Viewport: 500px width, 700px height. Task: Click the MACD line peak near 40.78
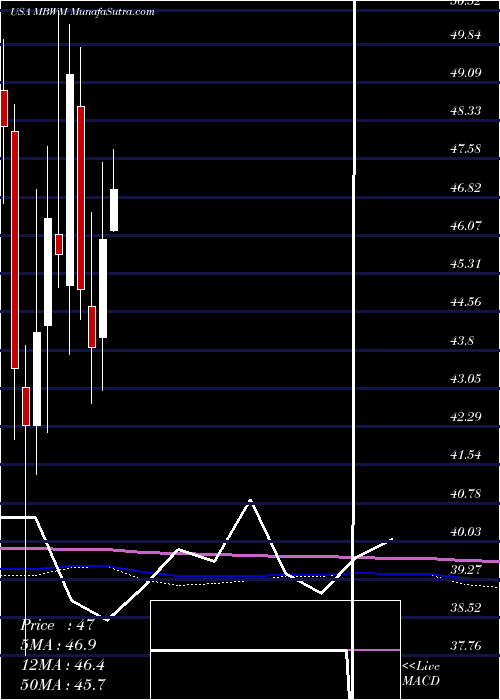250,501
